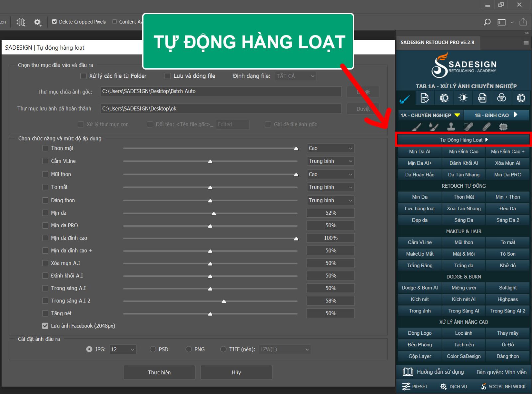Open Định dạng file TẤT CẢ dropdown
The height and width of the screenshot is (394, 532).
click(x=296, y=76)
